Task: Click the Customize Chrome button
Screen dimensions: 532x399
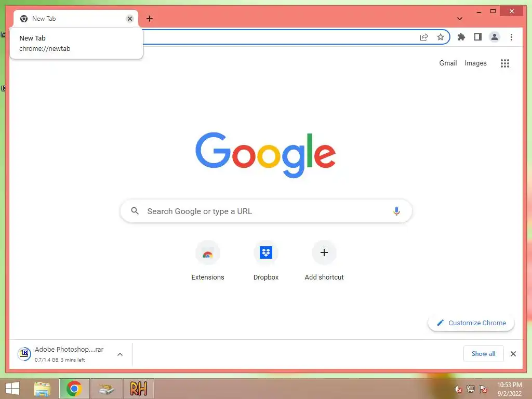Action: 471,323
